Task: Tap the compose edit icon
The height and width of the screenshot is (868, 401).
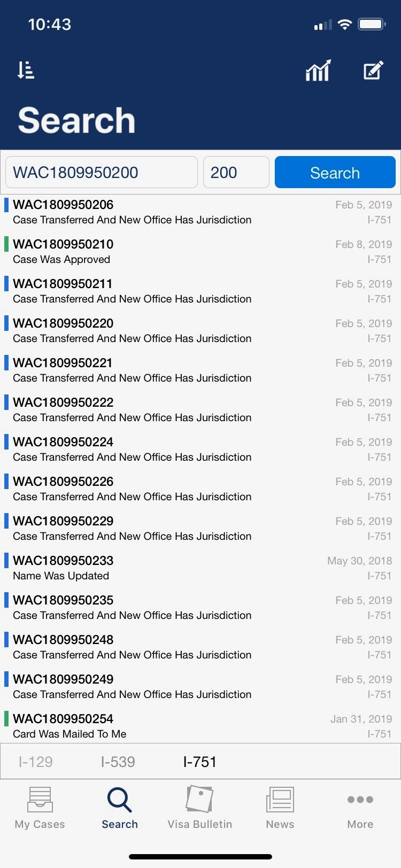Action: click(x=373, y=71)
